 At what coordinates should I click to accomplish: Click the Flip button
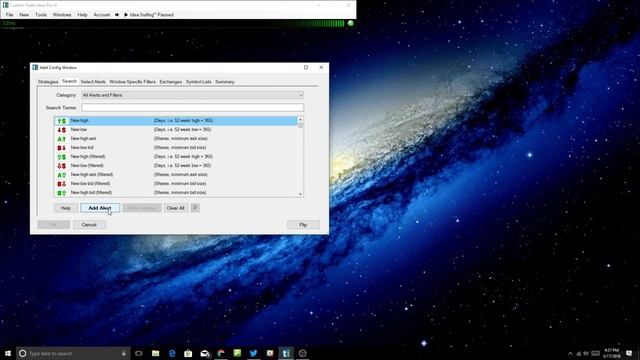[x=303, y=225]
